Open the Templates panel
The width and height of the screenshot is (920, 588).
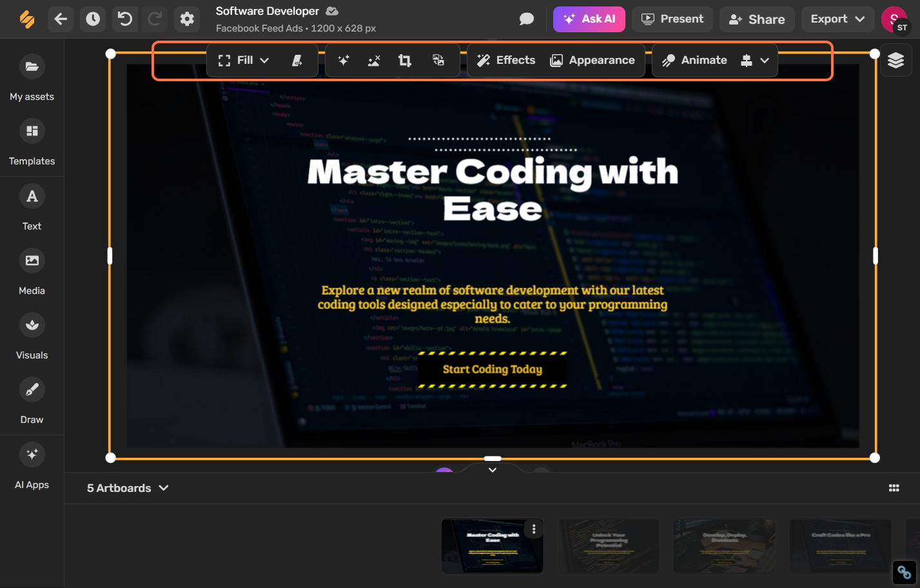32,142
